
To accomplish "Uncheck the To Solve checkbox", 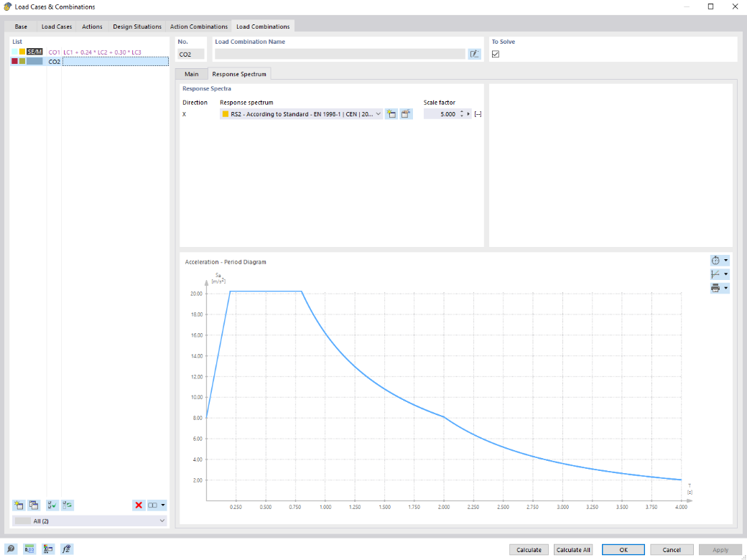I will tap(496, 55).
